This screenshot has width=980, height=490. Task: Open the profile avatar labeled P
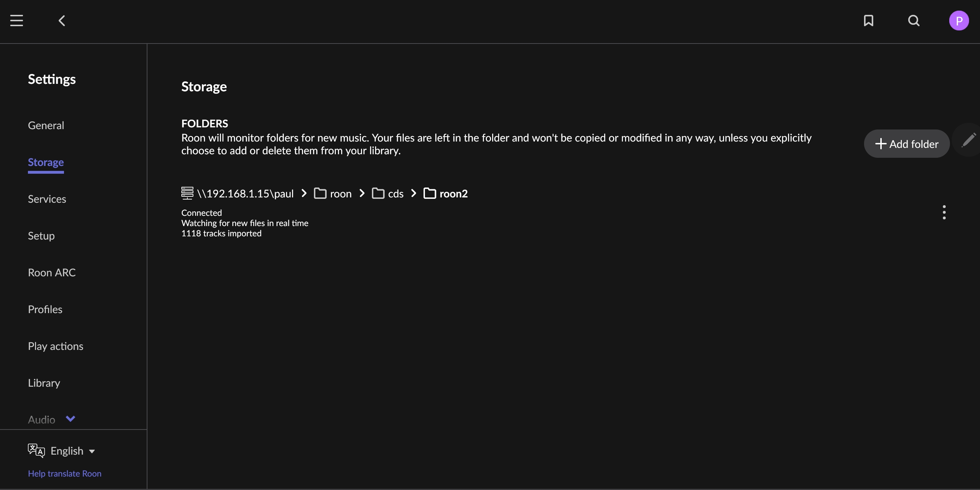[x=958, y=21]
